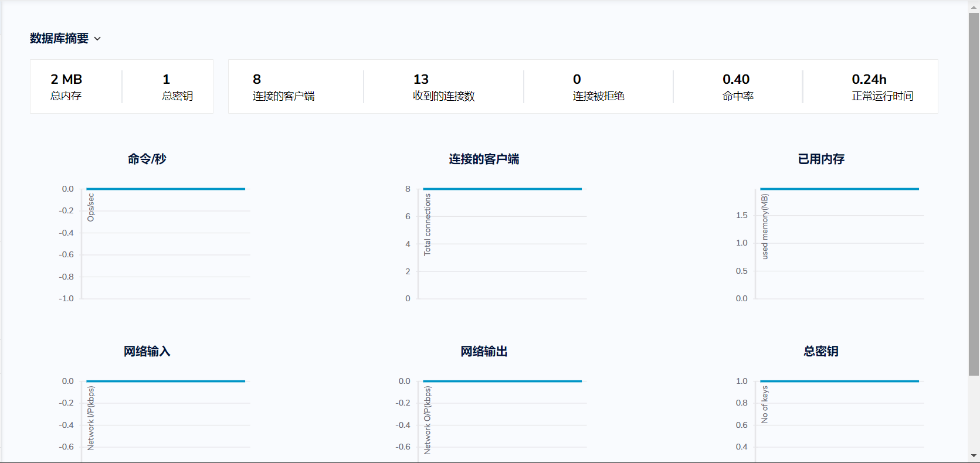Select the 8 connected clients value

(257, 79)
